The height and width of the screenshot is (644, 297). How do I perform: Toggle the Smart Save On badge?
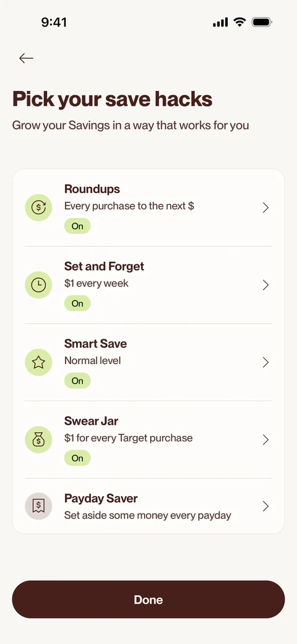point(77,381)
